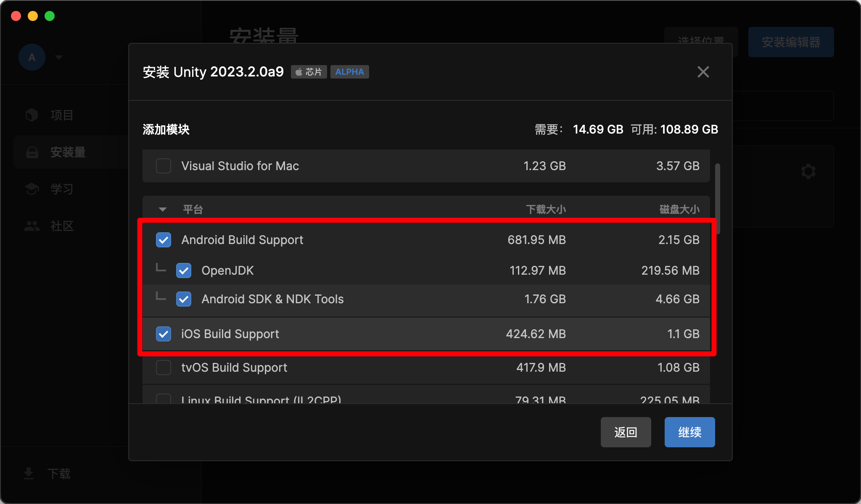This screenshot has height=504, width=861.
Task: Click the user avatar A icon
Action: click(32, 57)
